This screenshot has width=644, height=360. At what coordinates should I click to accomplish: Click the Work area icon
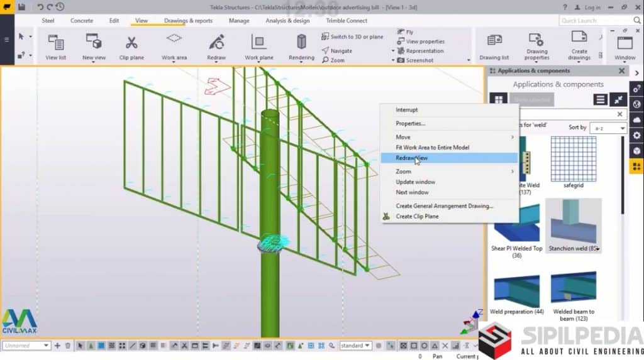point(174,40)
